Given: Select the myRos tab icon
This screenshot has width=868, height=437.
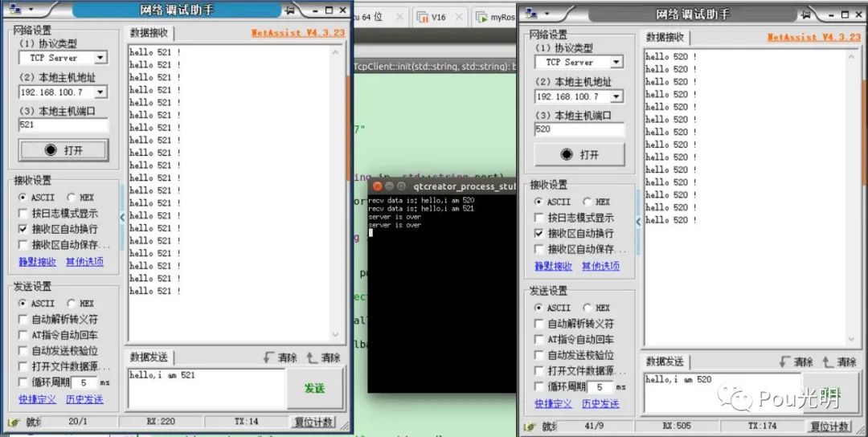Looking at the screenshot, I should coord(481,17).
